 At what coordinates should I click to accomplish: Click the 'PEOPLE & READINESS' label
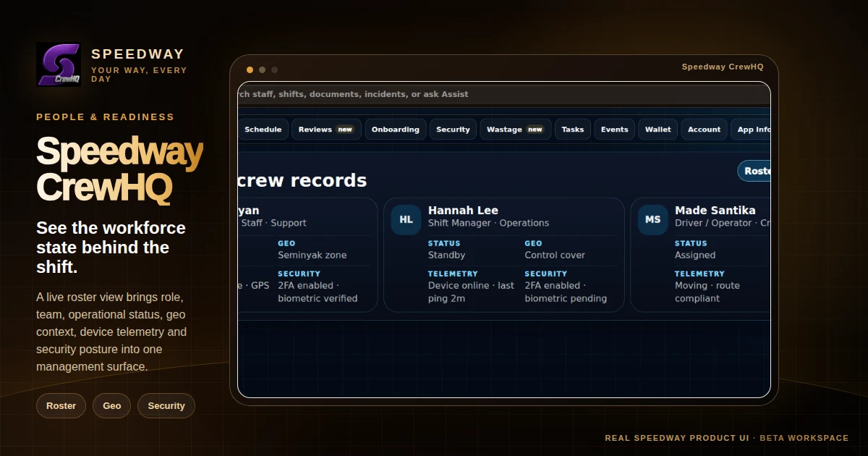pyautogui.click(x=106, y=117)
